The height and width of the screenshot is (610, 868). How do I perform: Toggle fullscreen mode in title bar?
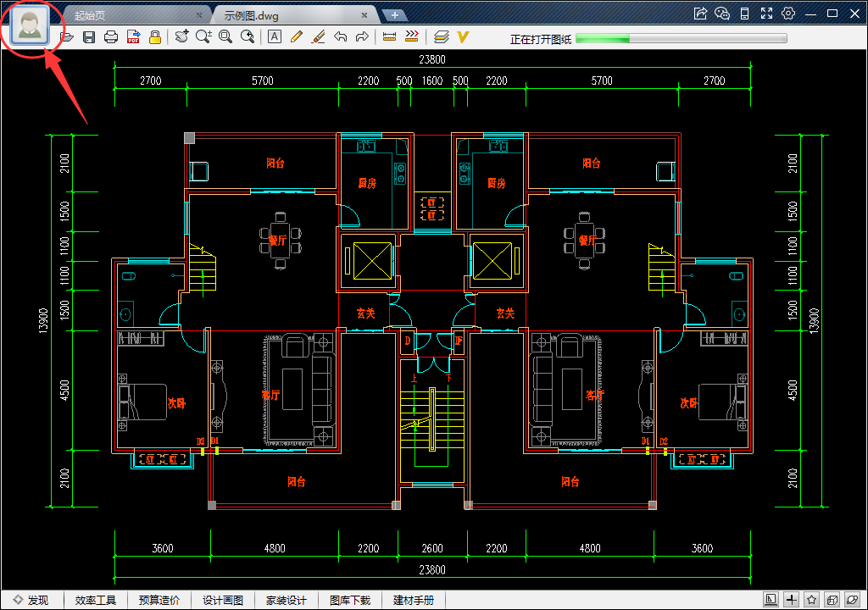pos(766,13)
